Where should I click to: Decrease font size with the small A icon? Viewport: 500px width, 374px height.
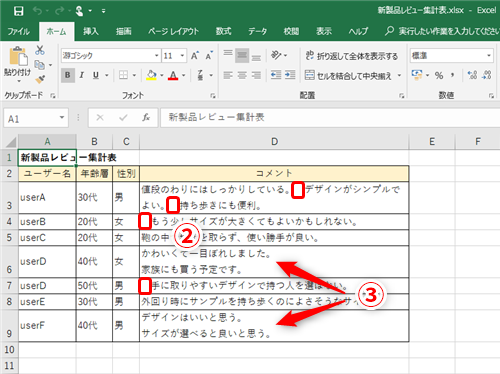[209, 56]
